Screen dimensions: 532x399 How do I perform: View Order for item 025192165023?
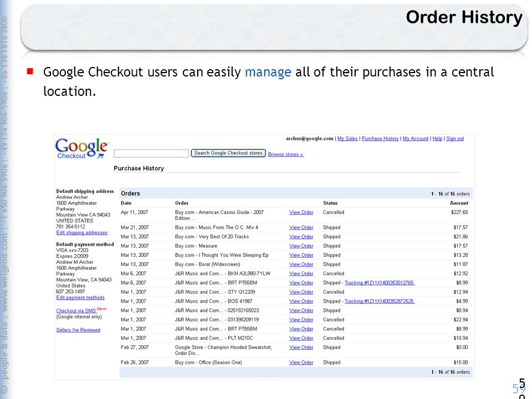(x=301, y=310)
